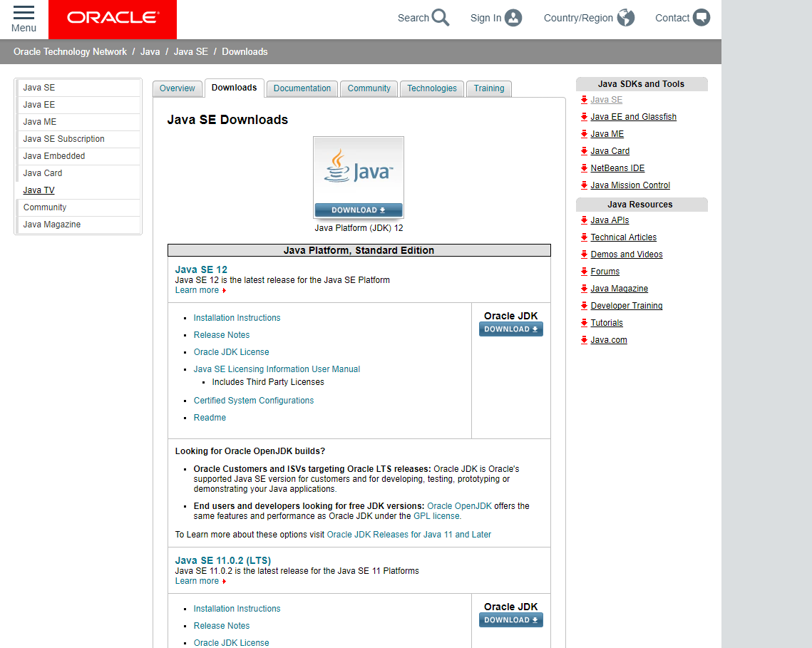
Task: Select Java SE in left navigation
Action: coord(79,88)
